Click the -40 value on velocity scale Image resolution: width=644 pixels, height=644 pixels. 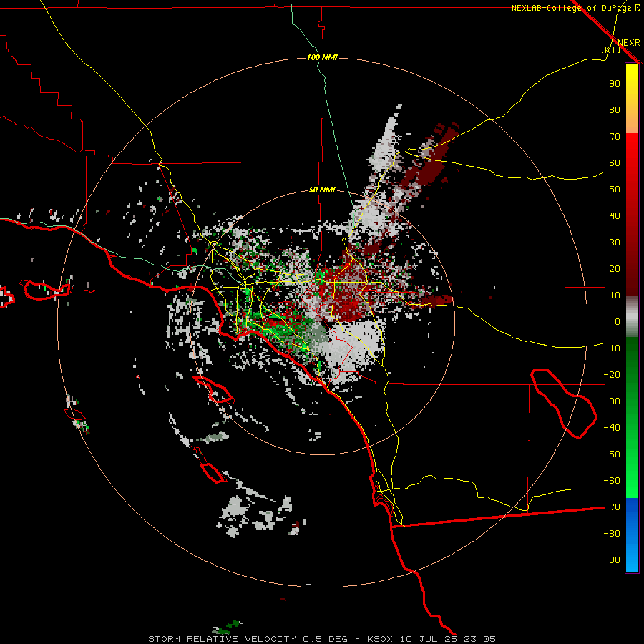point(612,428)
